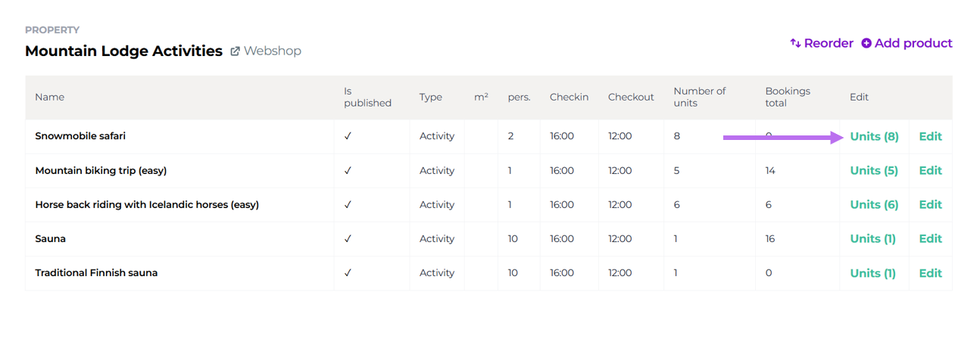Edit the Mountain biking trip product
Screen dimensions: 980x345
tap(930, 170)
